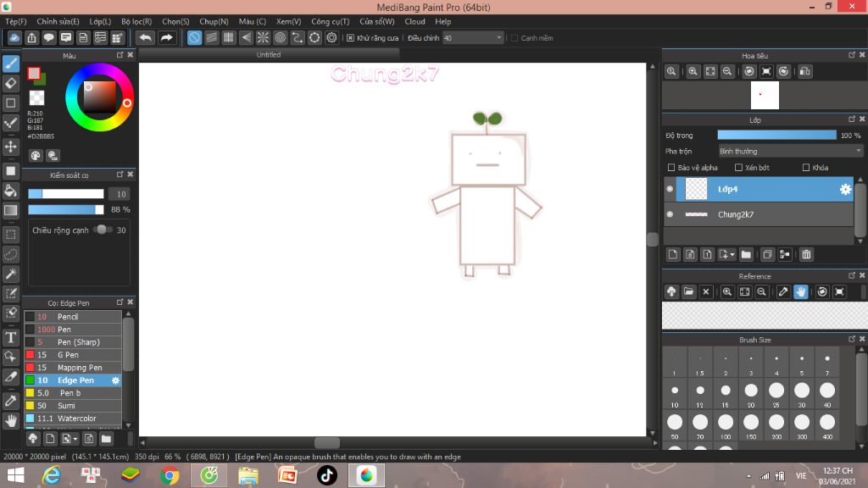Pick brush size preset 100

(726, 426)
